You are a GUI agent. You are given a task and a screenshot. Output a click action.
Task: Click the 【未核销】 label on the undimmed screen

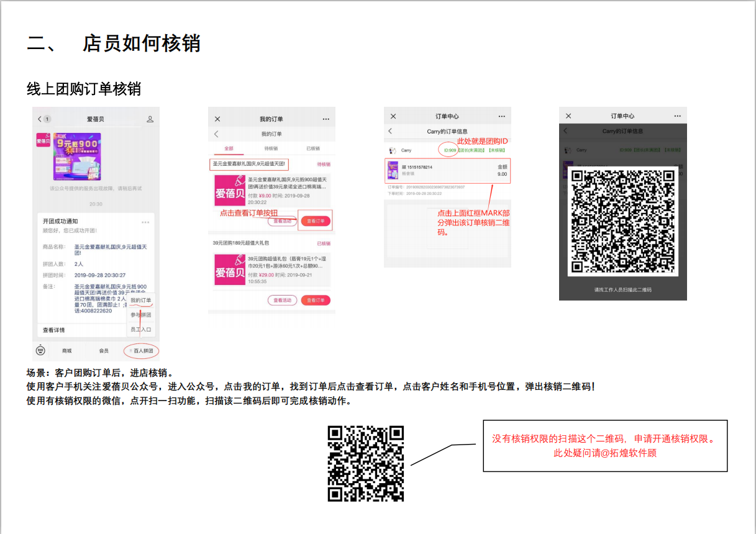pyautogui.click(x=497, y=150)
